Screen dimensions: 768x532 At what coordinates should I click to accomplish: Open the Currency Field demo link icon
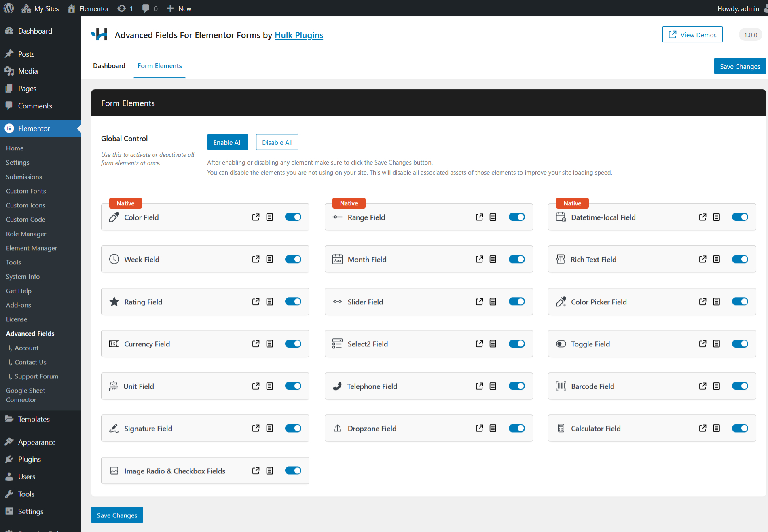click(256, 344)
